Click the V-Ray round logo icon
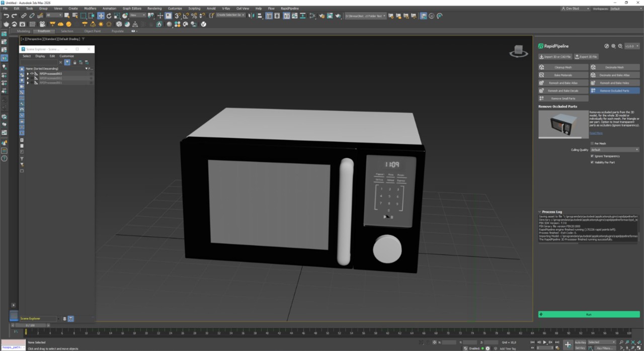 pyautogui.click(x=204, y=24)
